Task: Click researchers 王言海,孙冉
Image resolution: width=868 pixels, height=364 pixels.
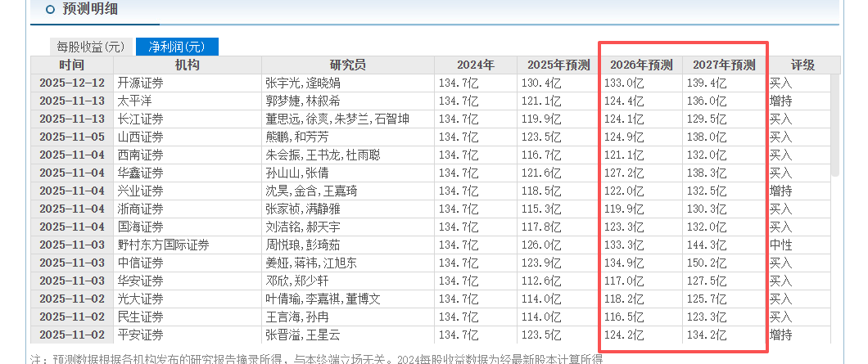Action: (x=296, y=317)
